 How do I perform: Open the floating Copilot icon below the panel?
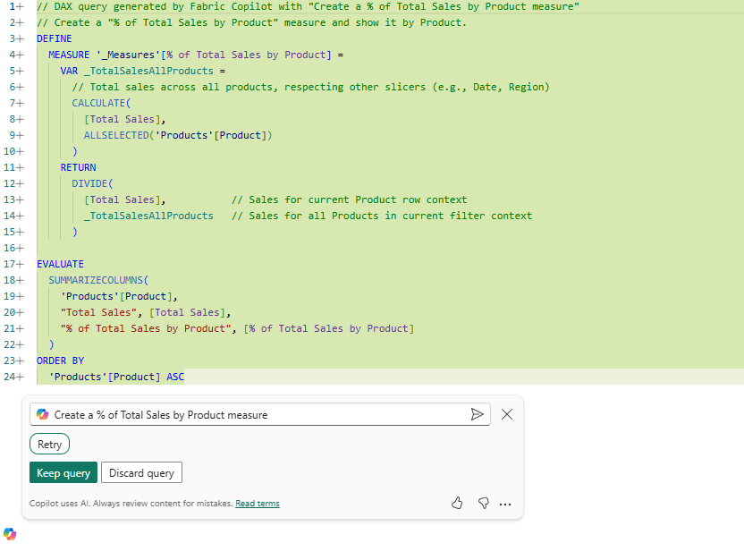(10, 534)
